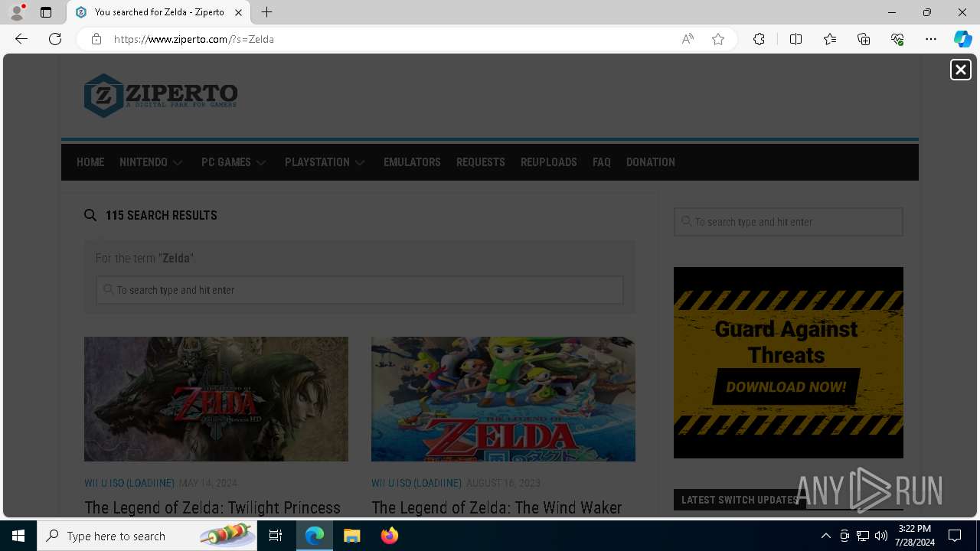This screenshot has width=980, height=551.
Task: Open the network status tray icon
Action: (863, 536)
